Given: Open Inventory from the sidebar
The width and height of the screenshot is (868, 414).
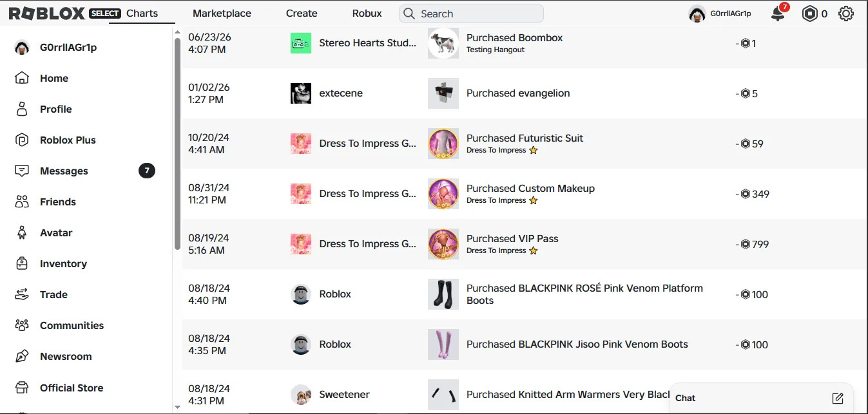Looking at the screenshot, I should 63,263.
